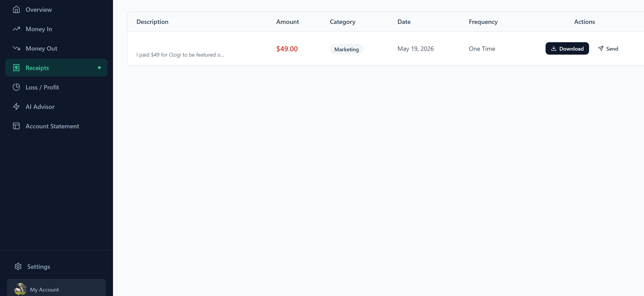Click the Date column header

click(404, 22)
